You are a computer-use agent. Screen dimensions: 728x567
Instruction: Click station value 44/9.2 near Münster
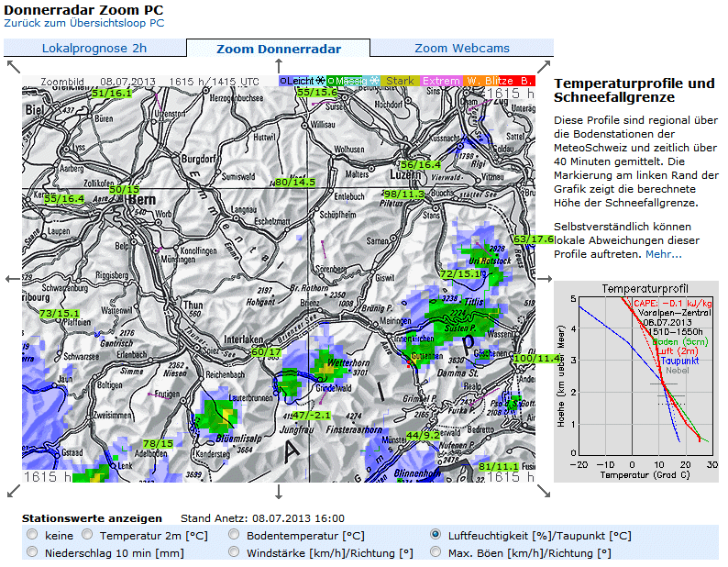click(x=423, y=436)
